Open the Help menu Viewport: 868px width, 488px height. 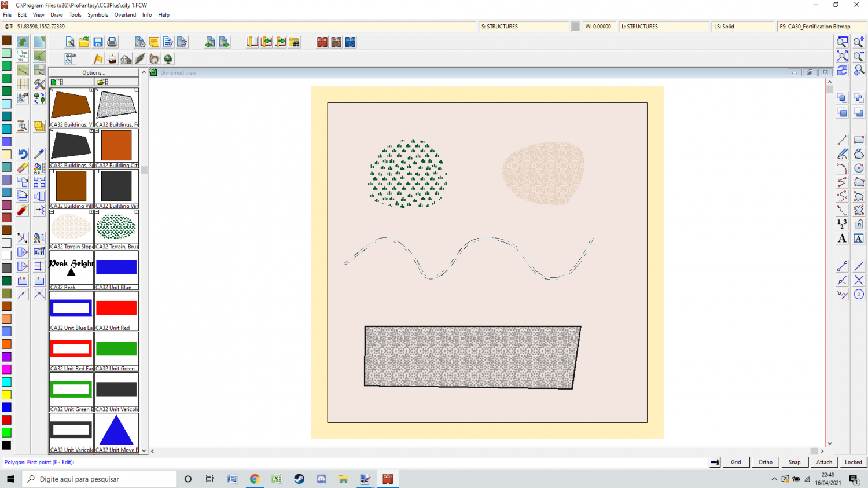pos(164,15)
